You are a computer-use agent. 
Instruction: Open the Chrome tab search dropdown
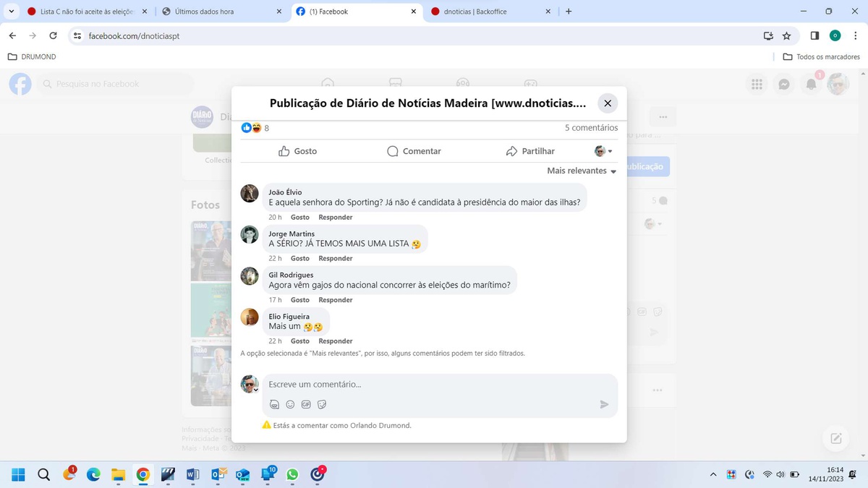pyautogui.click(x=11, y=12)
